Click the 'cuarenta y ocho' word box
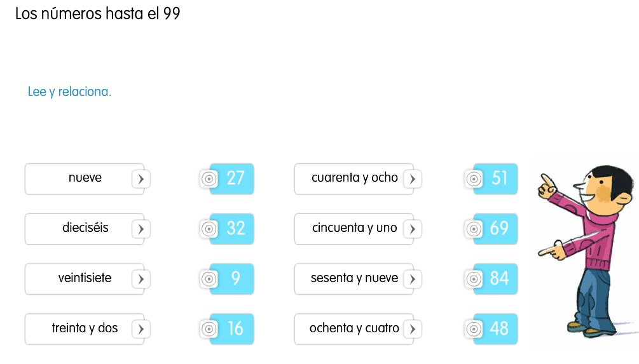The width and height of the screenshot is (639, 364). coord(354,179)
